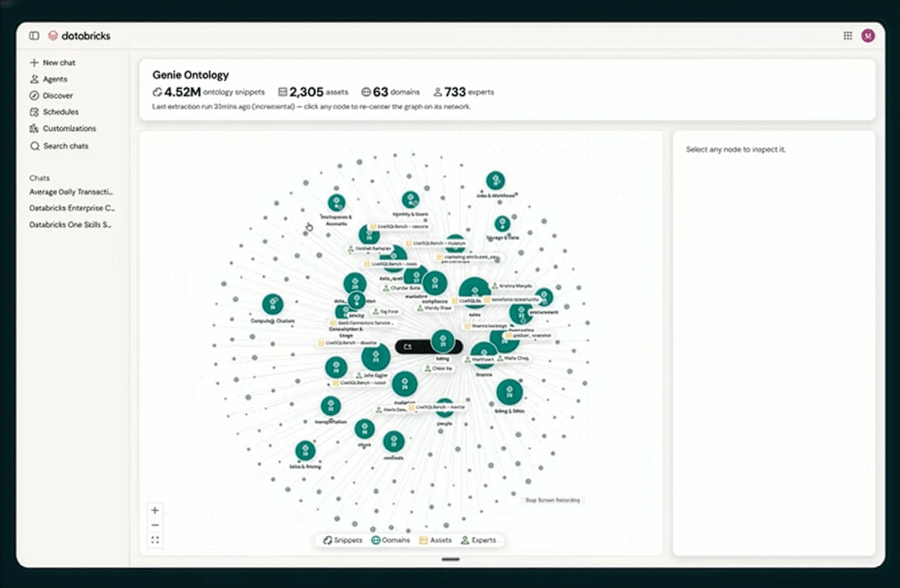Image resolution: width=900 pixels, height=588 pixels.
Task: Toggle Assets in the graph legend
Action: coord(436,540)
